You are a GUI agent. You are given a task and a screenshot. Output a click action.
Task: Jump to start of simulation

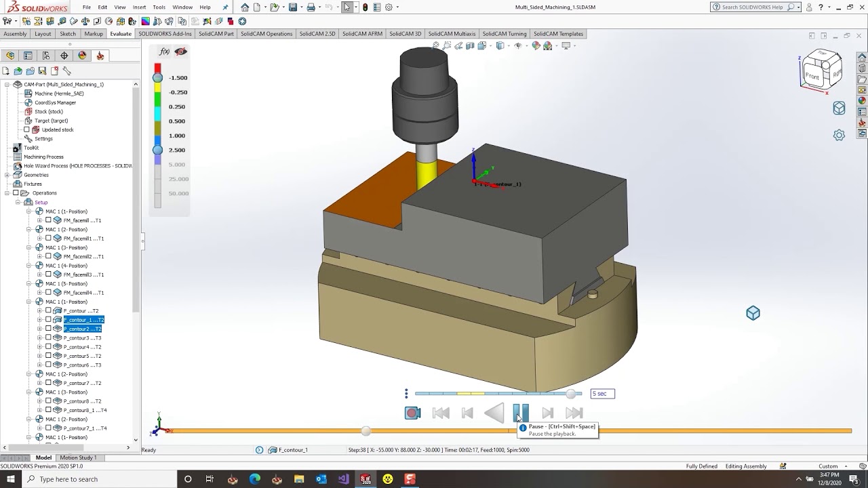coord(441,413)
